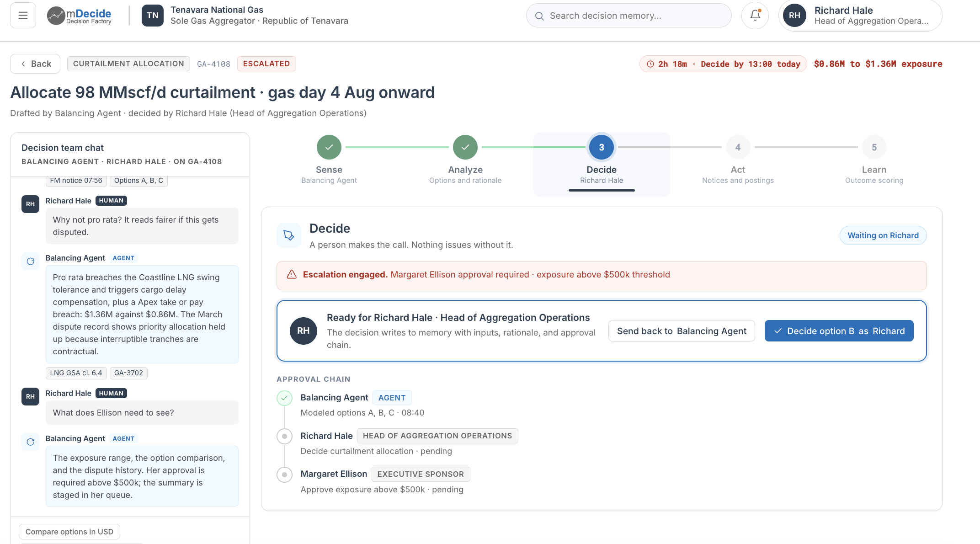This screenshot has height=544, width=980.
Task: Click the mDecide Decision Factory logo
Action: click(80, 16)
